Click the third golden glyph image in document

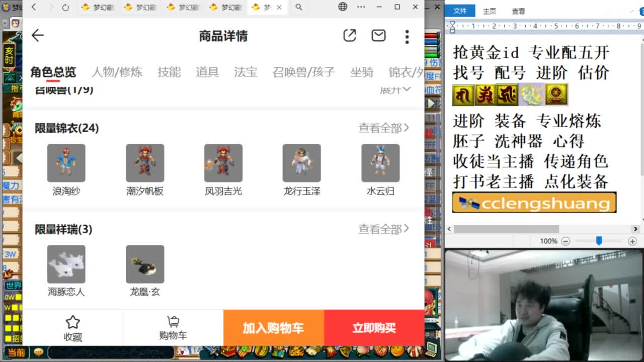[507, 95]
